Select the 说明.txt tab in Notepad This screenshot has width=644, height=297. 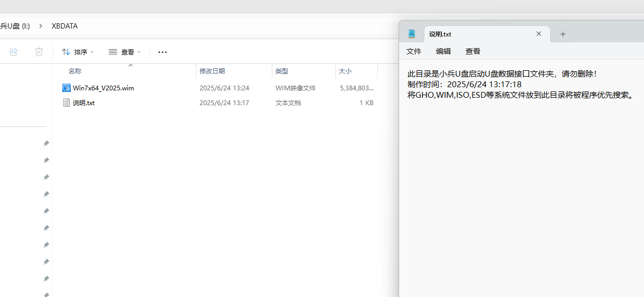(487, 34)
